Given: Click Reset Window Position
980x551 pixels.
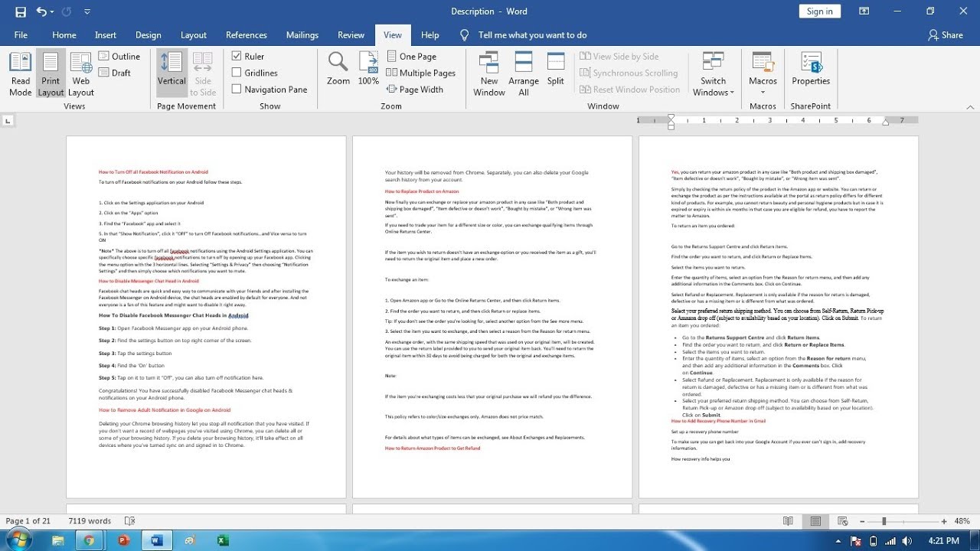Looking at the screenshot, I should (x=629, y=90).
